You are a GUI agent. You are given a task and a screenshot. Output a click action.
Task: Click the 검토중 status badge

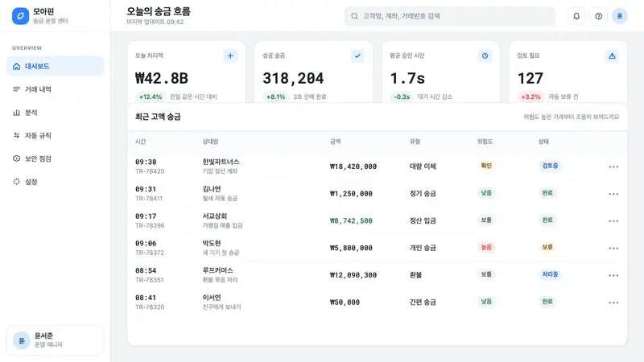point(550,166)
